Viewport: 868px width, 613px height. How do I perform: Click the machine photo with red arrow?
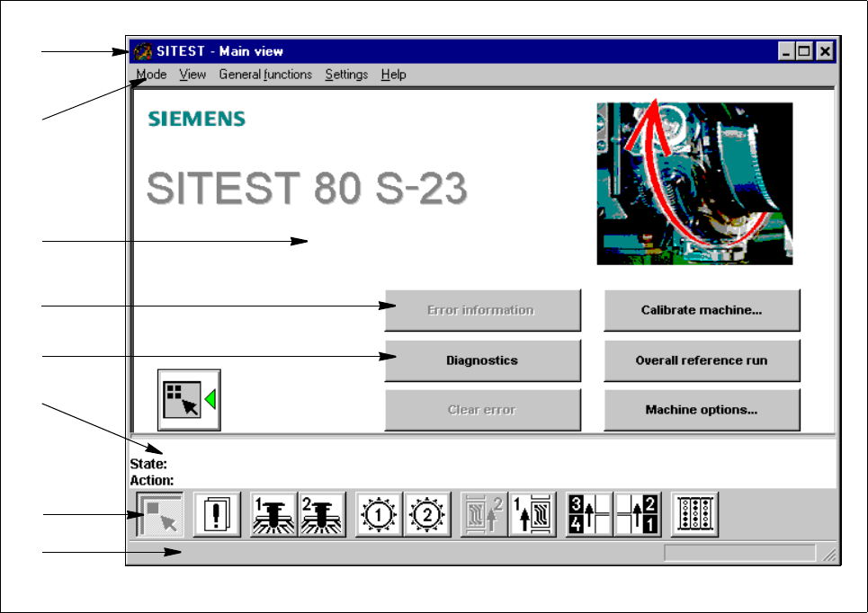[694, 183]
